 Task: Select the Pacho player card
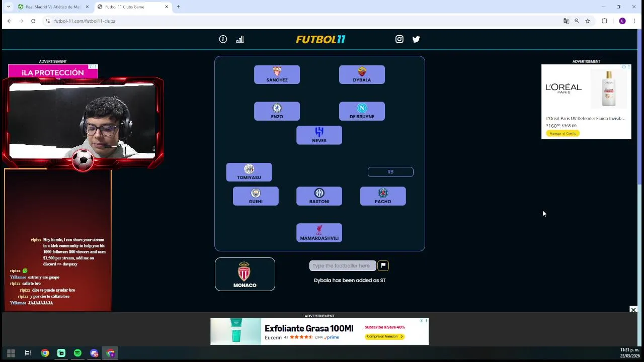pos(383,196)
